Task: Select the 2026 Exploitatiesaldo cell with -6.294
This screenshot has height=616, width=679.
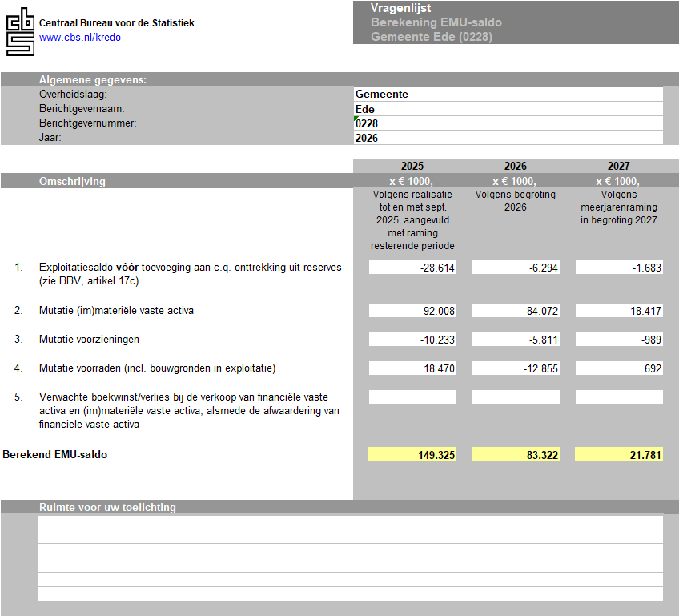Action: pos(516,268)
